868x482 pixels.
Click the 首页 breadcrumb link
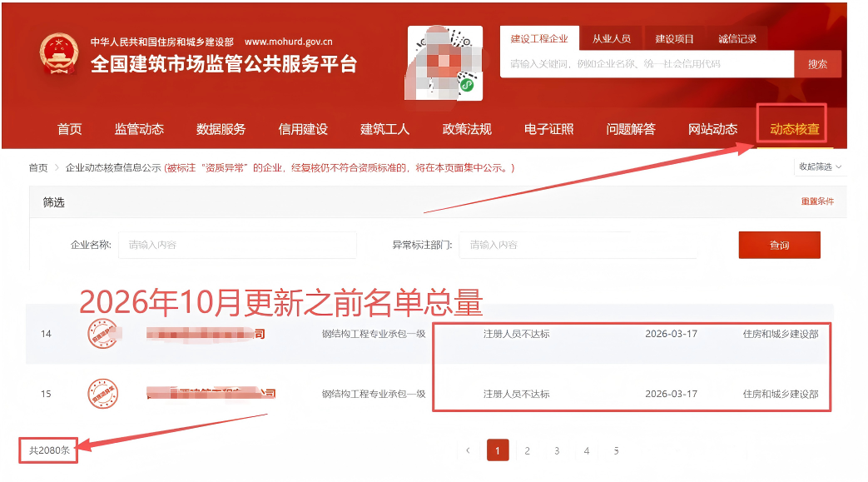(x=38, y=168)
